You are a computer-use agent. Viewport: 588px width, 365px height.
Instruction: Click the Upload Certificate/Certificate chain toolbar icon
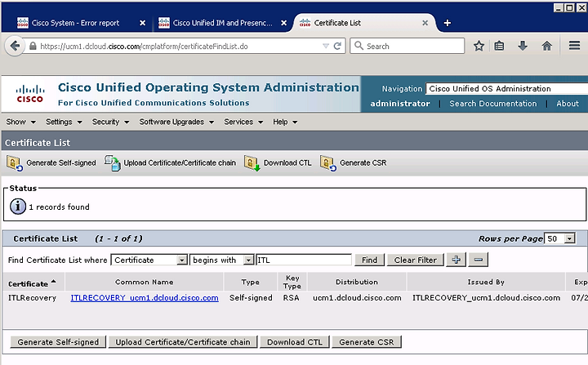[x=113, y=163]
